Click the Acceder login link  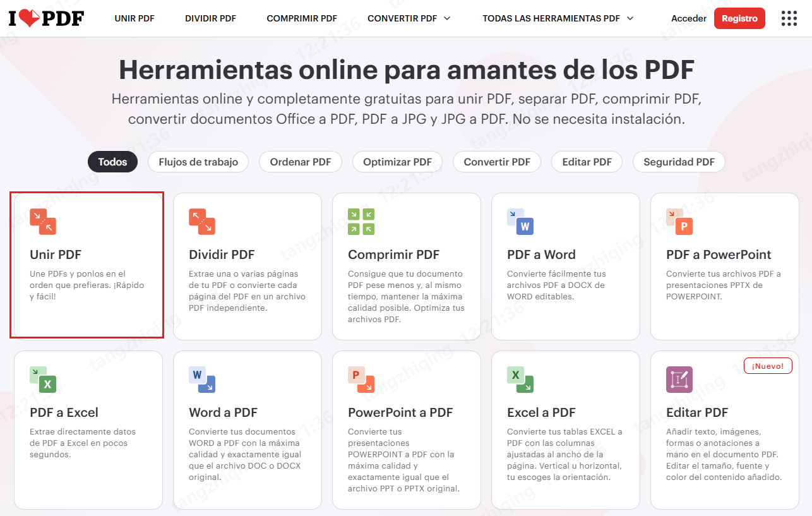click(689, 18)
